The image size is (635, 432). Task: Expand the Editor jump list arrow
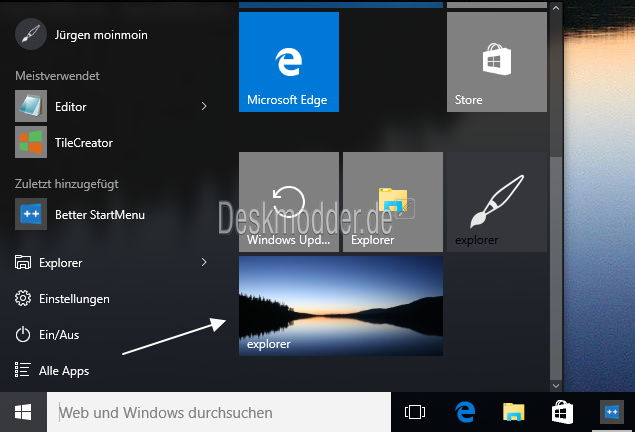point(204,106)
